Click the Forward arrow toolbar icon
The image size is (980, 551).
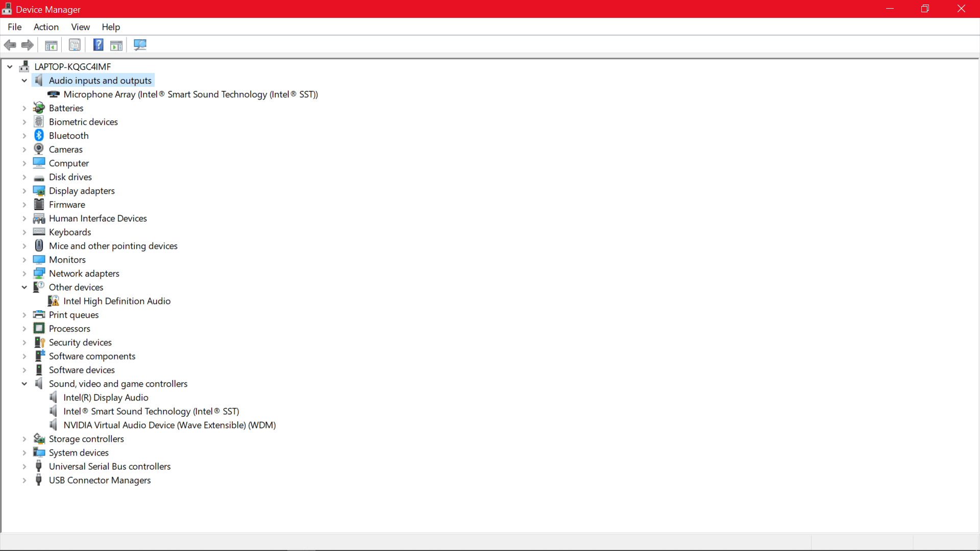click(x=28, y=45)
